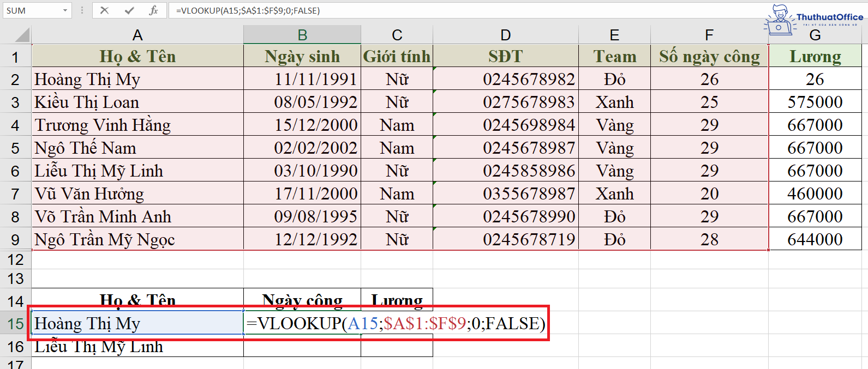Select column E header
This screenshot has height=369, width=868.
[x=614, y=35]
